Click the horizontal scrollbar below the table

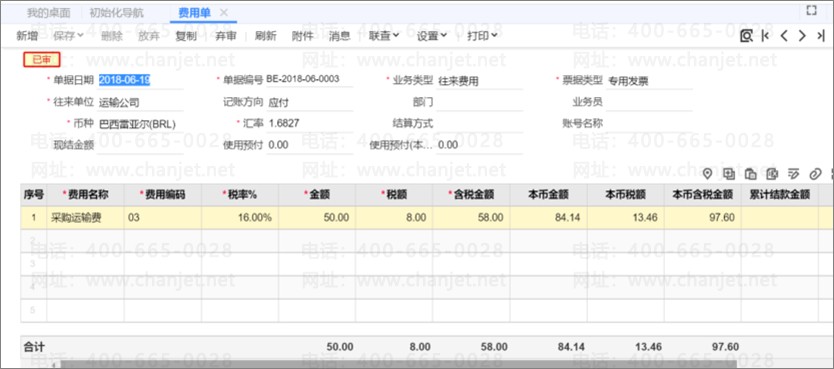[399, 364]
